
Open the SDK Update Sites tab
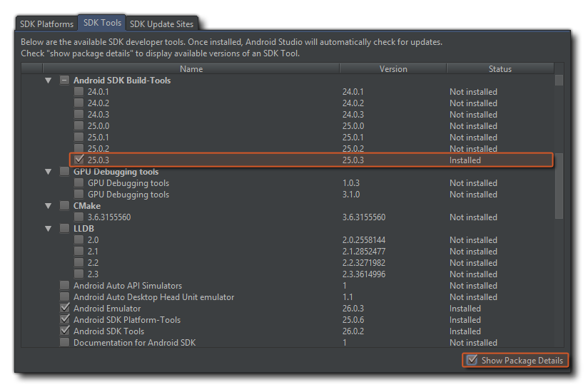(161, 24)
